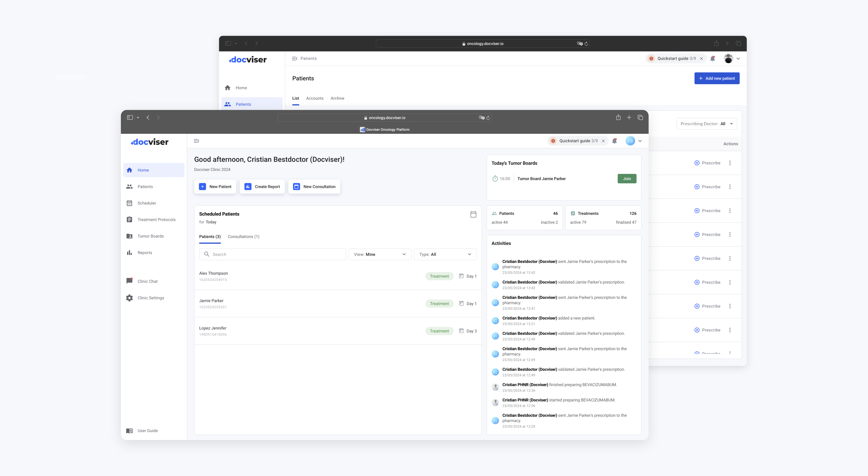This screenshot has height=476, width=868.
Task: Go back in front browser window
Action: point(148,117)
